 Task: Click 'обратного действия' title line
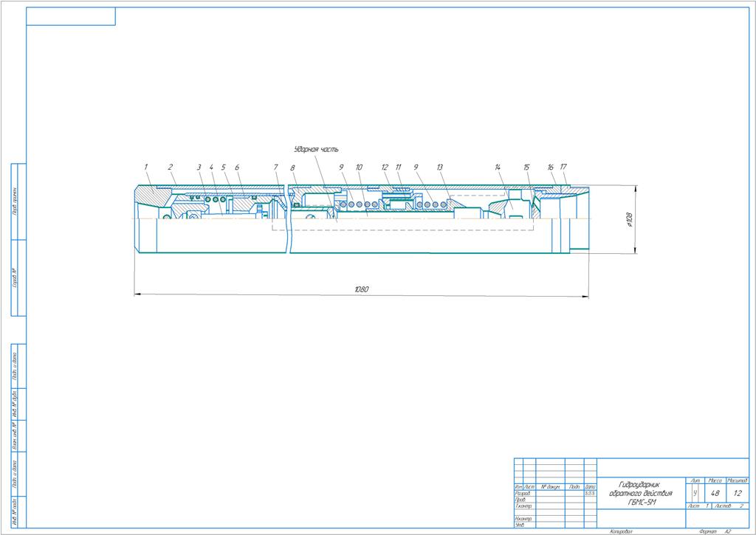[641, 493]
